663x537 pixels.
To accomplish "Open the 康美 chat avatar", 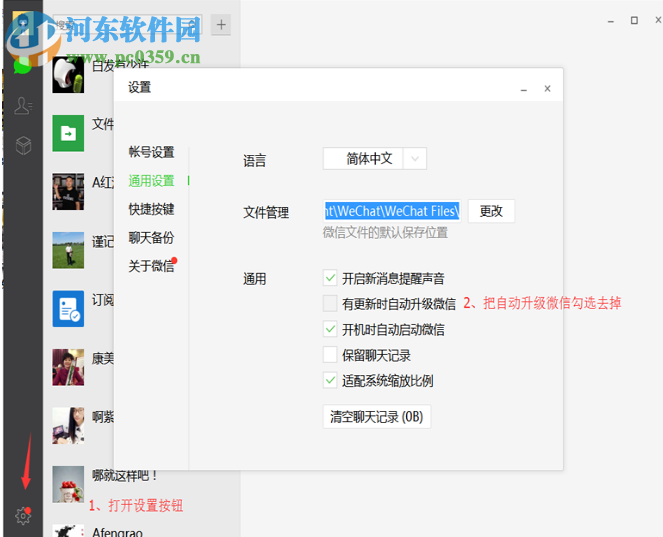I will click(68, 367).
